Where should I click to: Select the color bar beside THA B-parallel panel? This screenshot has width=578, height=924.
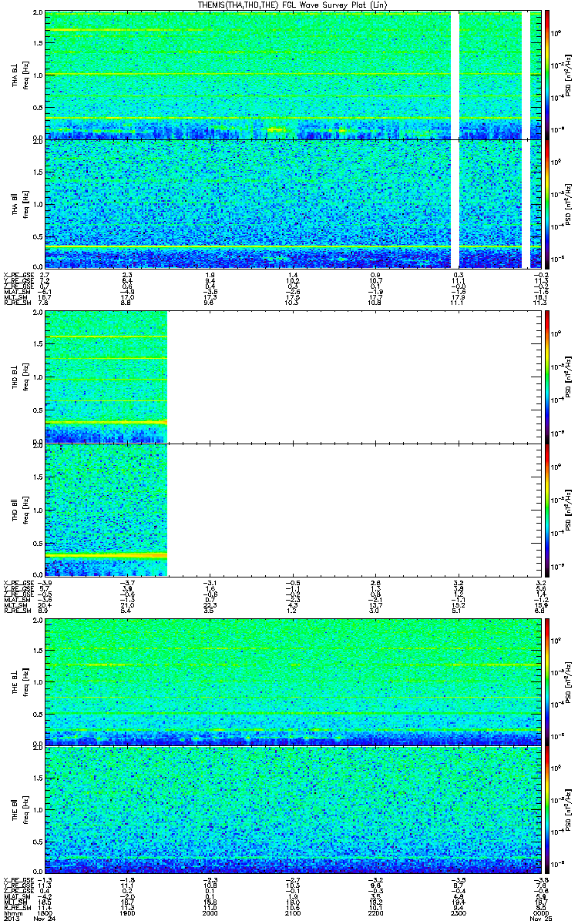[x=547, y=204]
